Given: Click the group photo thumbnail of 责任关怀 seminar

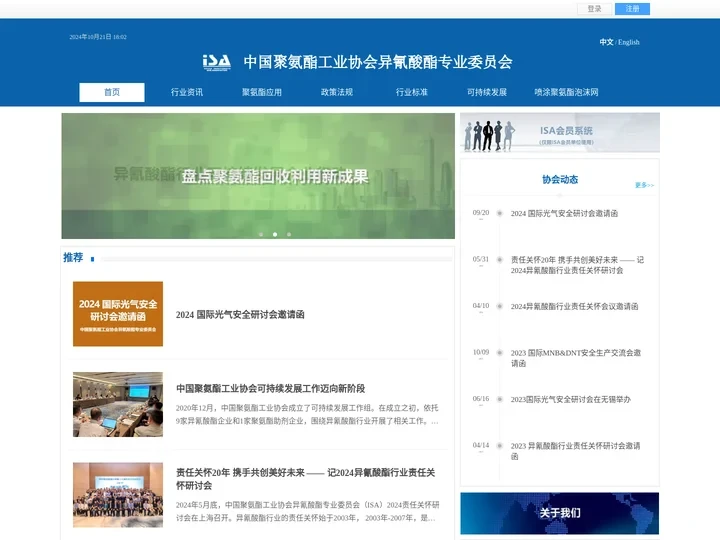Looking at the screenshot, I should pyautogui.click(x=118, y=495).
